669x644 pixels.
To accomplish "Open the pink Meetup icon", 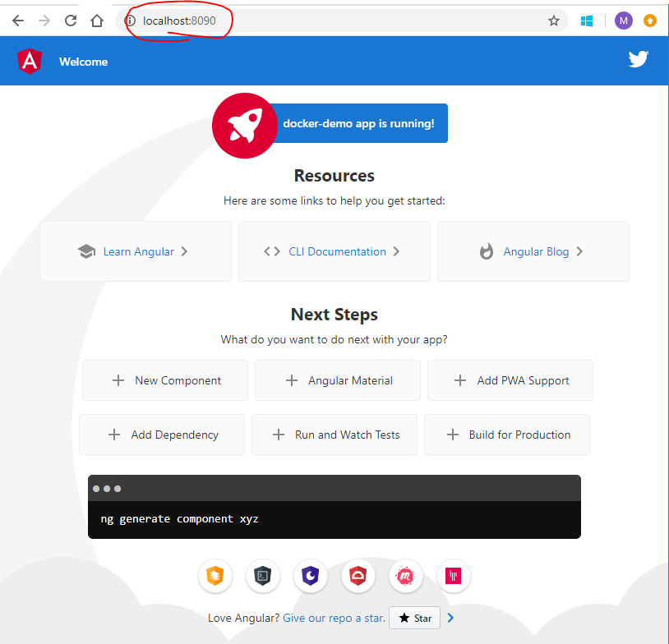I will pos(405,576).
